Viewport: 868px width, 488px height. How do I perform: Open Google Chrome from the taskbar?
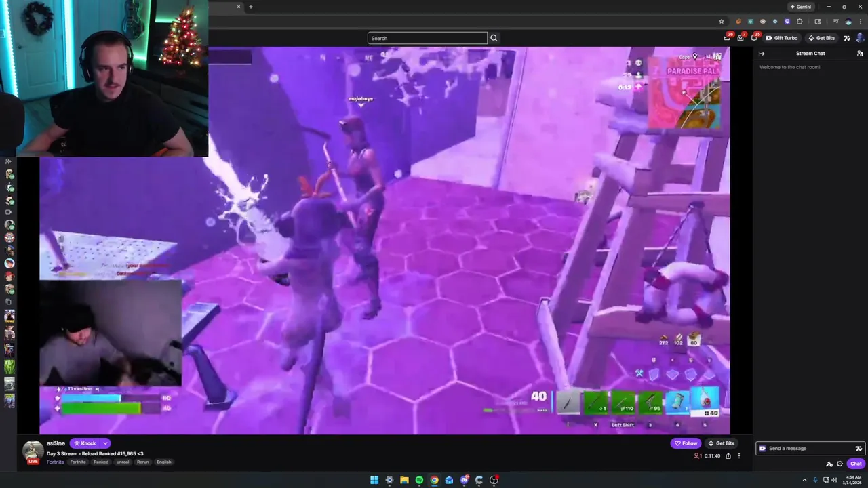click(434, 480)
